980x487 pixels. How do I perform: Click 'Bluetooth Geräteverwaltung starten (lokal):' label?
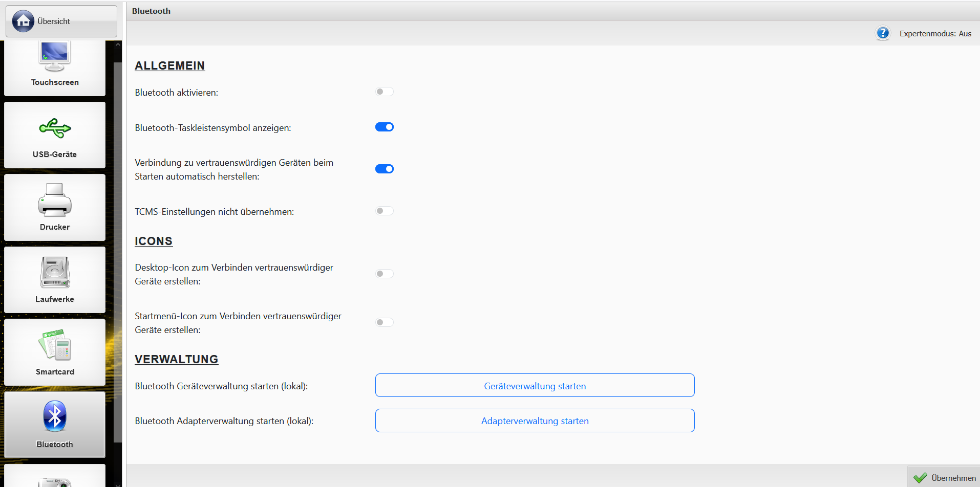(221, 386)
